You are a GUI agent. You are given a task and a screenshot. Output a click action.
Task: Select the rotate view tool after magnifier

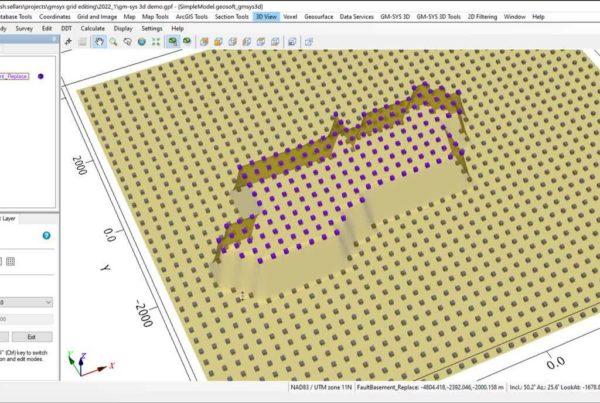pyautogui.click(x=127, y=42)
